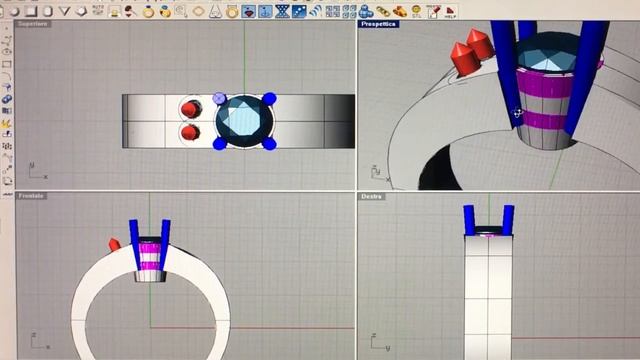Select the box primitive icon in toolbar
Viewport: 640px width, 360px height.
[31, 11]
